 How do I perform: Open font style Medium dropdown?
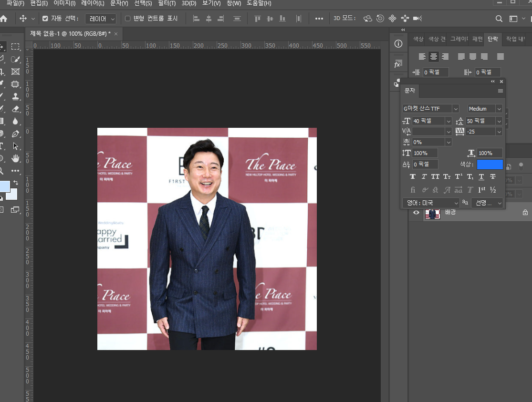[499, 109]
